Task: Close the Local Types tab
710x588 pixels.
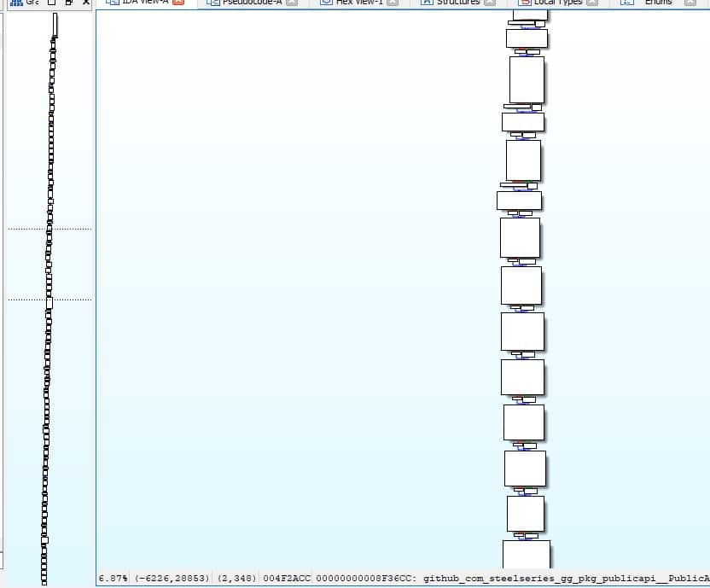Action: pos(593,3)
